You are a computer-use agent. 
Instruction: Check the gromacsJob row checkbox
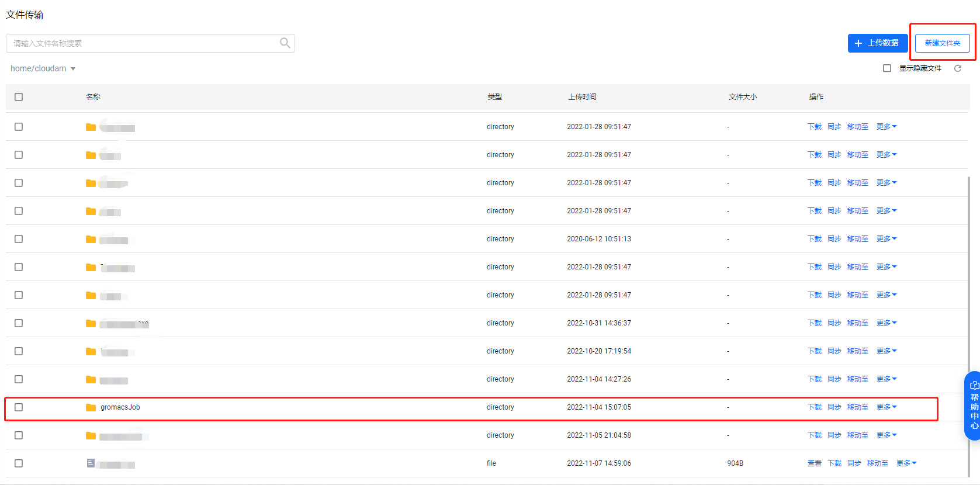pos(19,407)
